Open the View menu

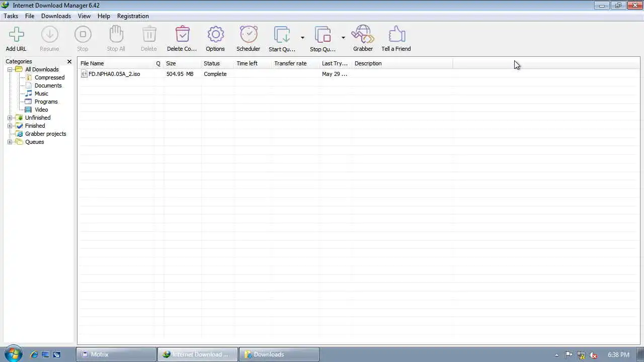(x=84, y=16)
